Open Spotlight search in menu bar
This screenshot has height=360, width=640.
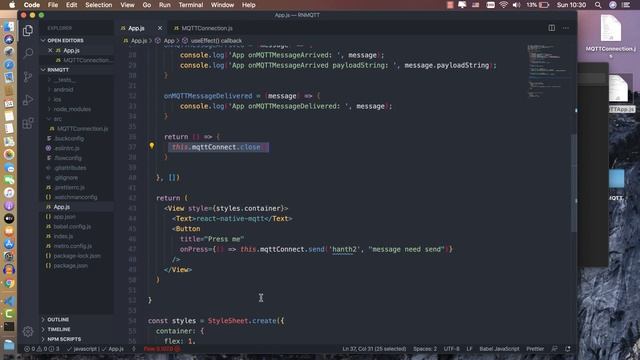598,5
